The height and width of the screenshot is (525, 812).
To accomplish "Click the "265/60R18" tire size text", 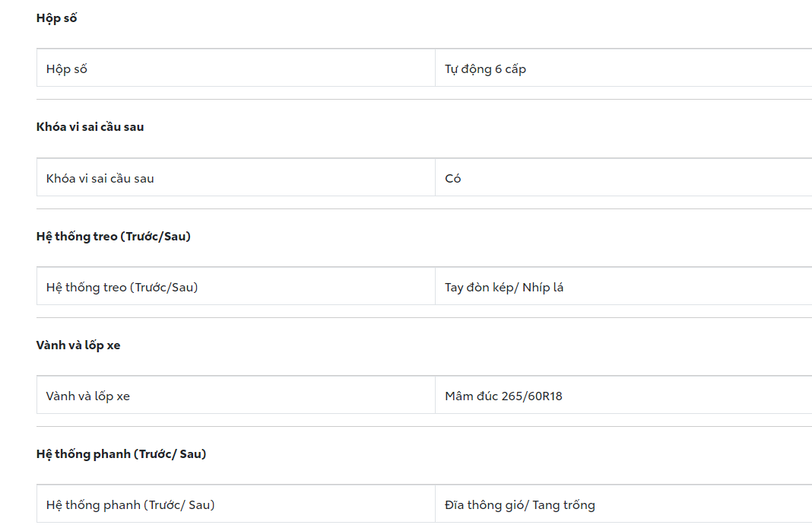I will tap(532, 396).
